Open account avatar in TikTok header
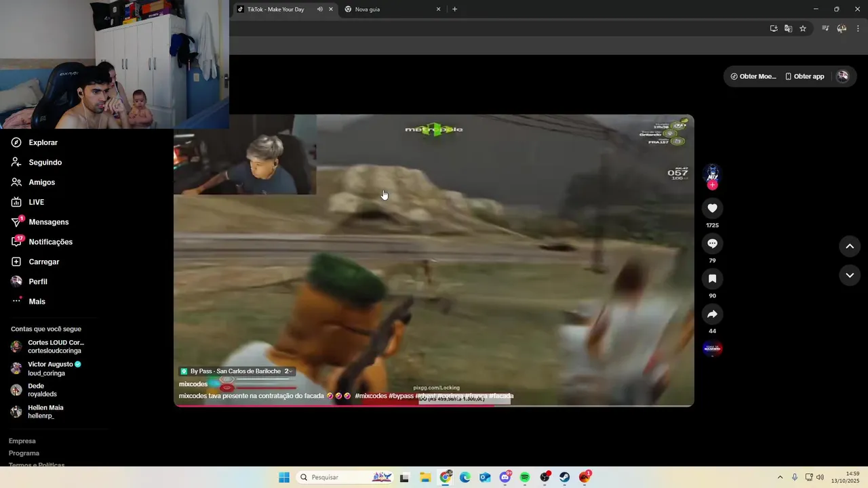 [x=842, y=77]
